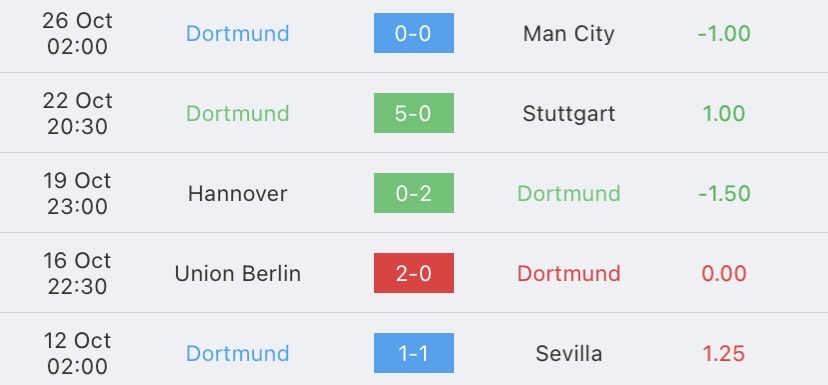Viewport: 828px width, 385px height.
Task: Select the -1.00 handicap value
Action: [724, 34]
